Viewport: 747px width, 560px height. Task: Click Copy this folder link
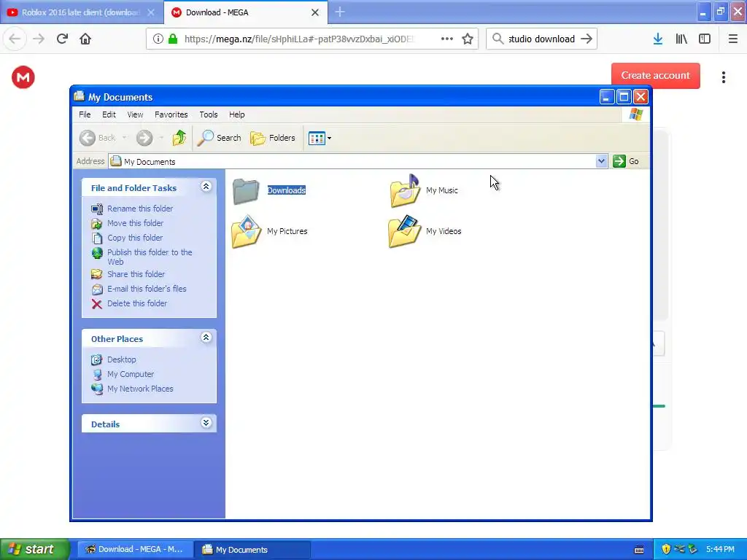(x=135, y=238)
